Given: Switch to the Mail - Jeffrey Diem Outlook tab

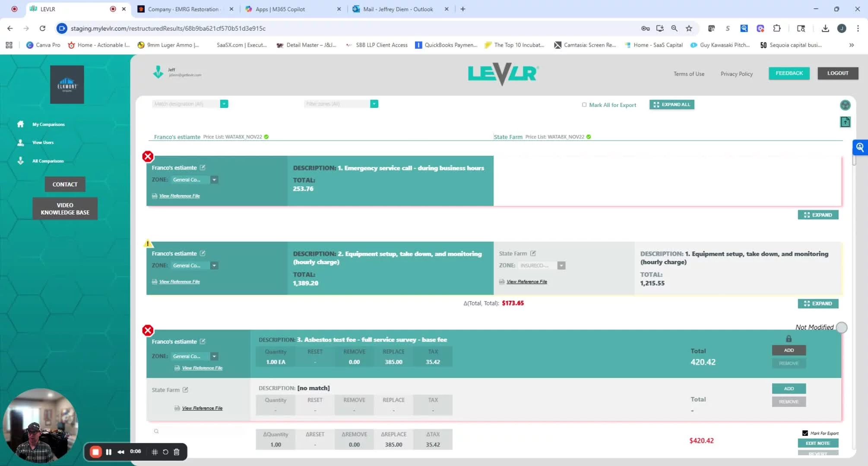Looking at the screenshot, I should point(397,9).
